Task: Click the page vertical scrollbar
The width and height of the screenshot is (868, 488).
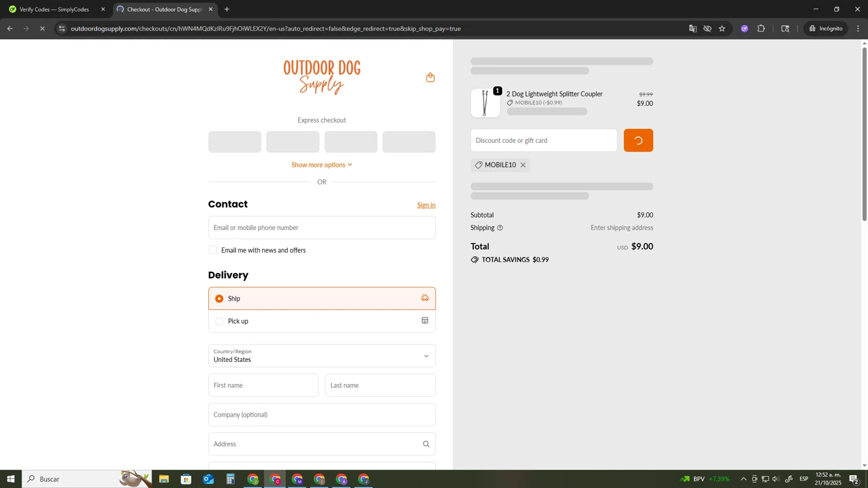Action: coord(865,134)
